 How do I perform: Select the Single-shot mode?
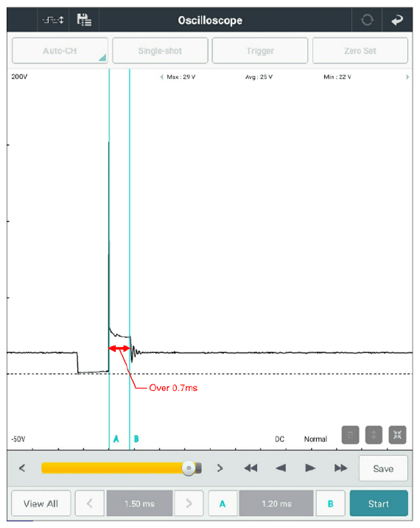[160, 51]
